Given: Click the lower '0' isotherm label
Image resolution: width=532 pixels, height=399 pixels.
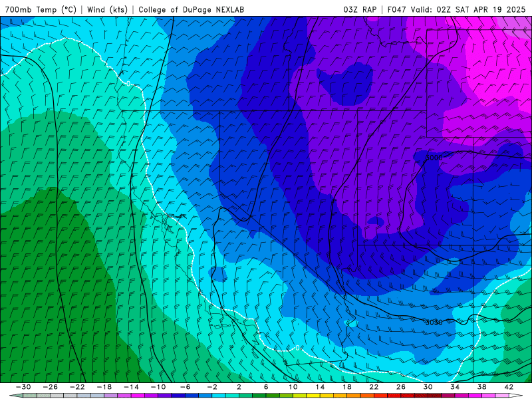Looking at the screenshot, I should pyautogui.click(x=297, y=348).
